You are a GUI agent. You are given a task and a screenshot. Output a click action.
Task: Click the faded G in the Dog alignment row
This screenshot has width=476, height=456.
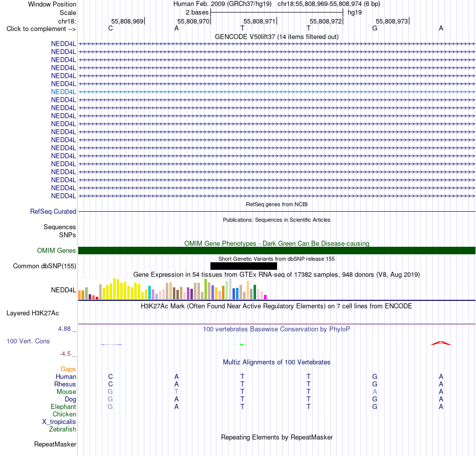tap(111, 399)
